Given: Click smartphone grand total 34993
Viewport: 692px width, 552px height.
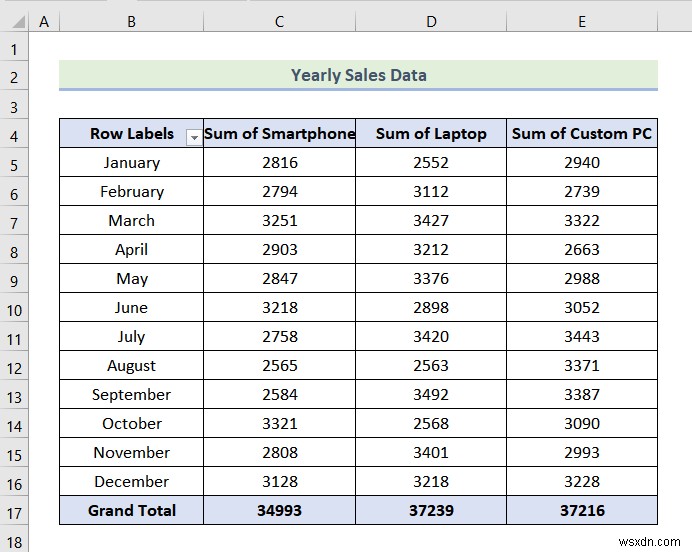Looking at the screenshot, I should click(279, 510).
